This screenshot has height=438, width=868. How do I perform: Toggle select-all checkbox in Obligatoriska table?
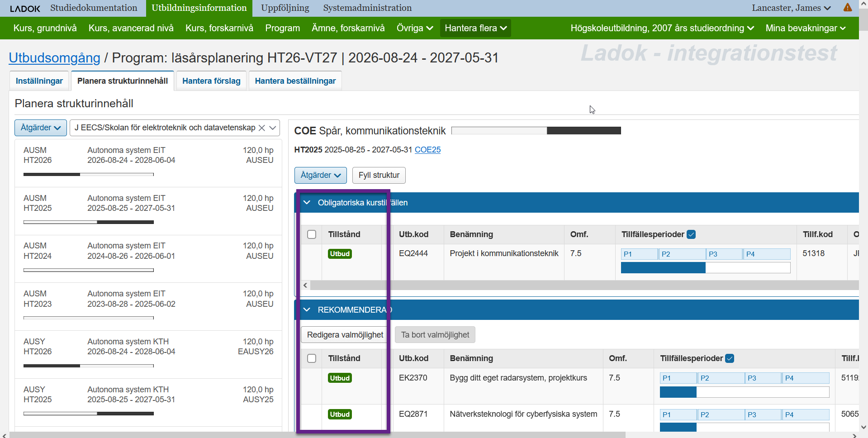click(312, 234)
